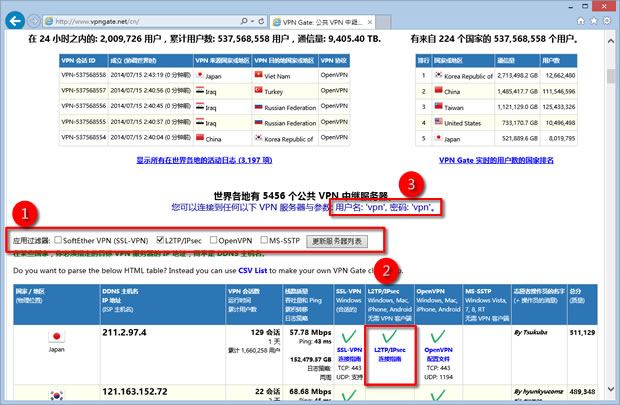The image size is (620, 405).
Task: Click the vertical scrollbar thumb
Action: pyautogui.click(x=611, y=76)
